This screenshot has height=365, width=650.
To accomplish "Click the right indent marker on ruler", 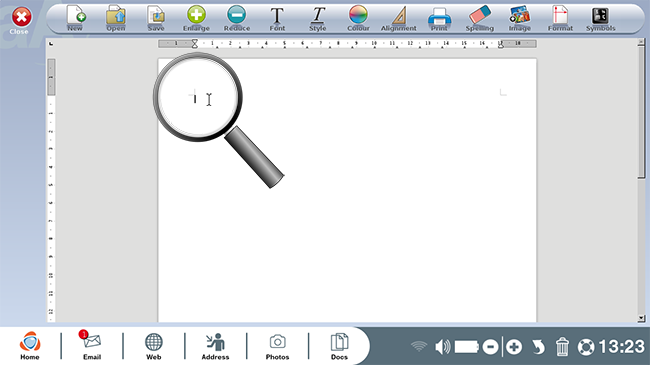I will pyautogui.click(x=501, y=44).
